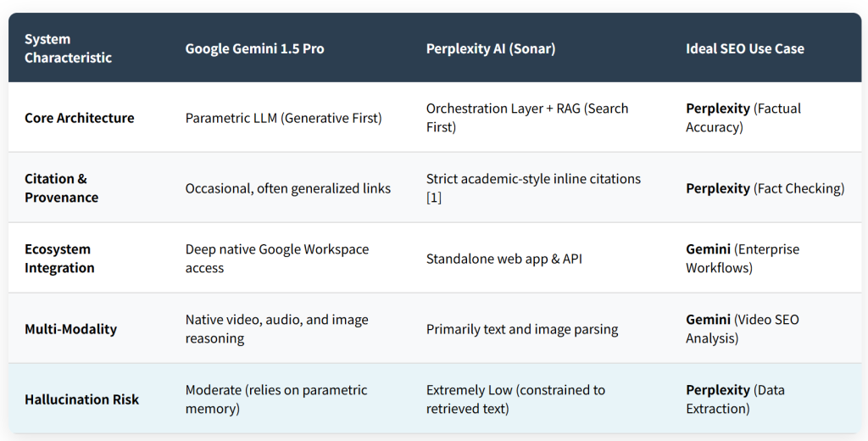The width and height of the screenshot is (868, 441).
Task: Click the Perplexity (Factual Accuracy) cell
Action: pyautogui.click(x=743, y=117)
